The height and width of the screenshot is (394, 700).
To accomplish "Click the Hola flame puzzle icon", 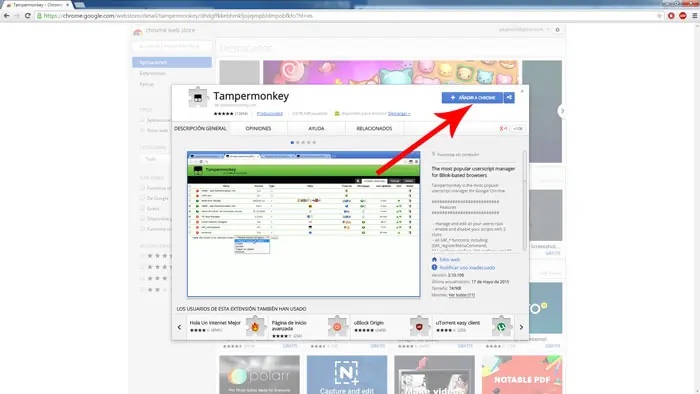I will click(x=255, y=327).
